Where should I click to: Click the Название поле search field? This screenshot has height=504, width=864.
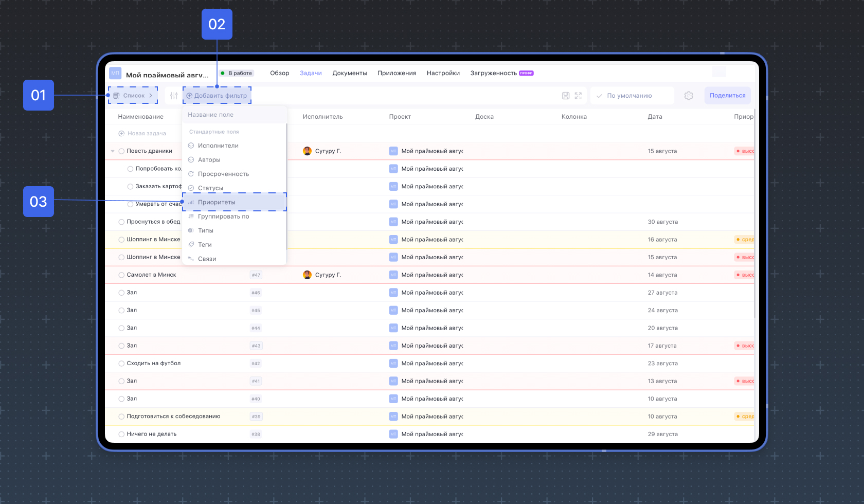pos(235,115)
